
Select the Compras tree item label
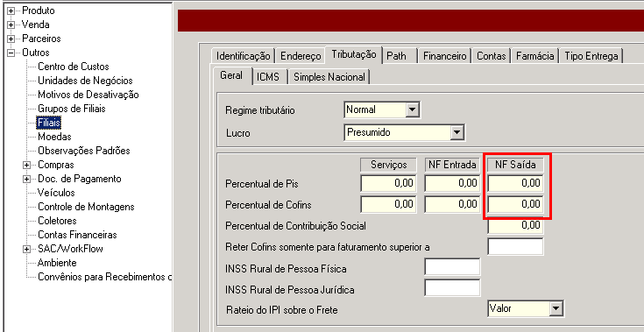point(56,165)
